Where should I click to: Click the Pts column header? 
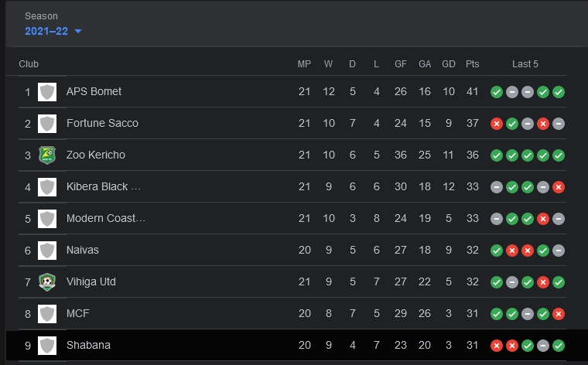click(473, 64)
